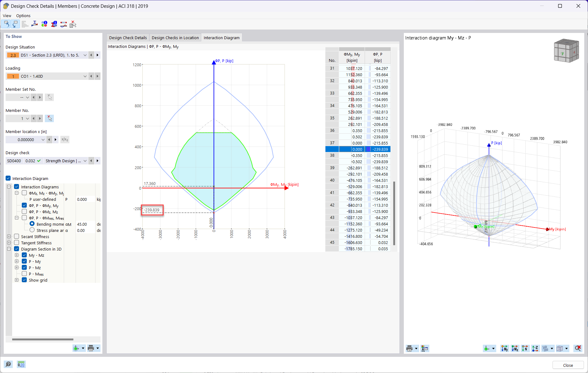
Task: View in -Mz axis direction
Action: 515,348
